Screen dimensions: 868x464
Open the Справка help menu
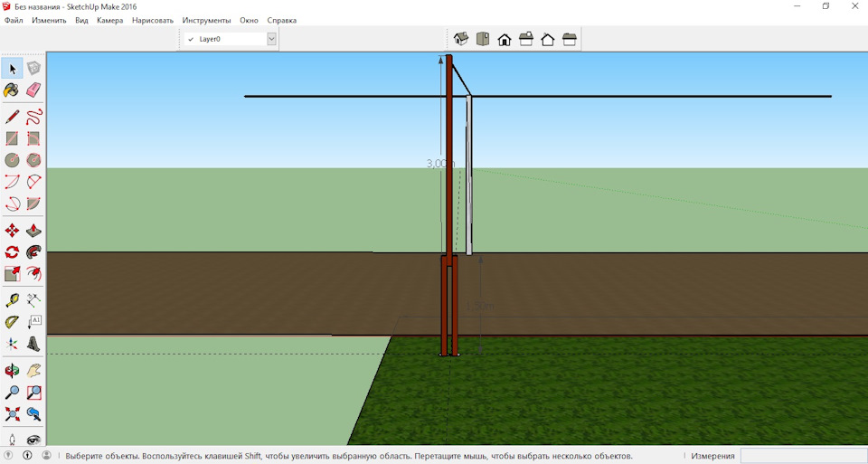coord(282,20)
